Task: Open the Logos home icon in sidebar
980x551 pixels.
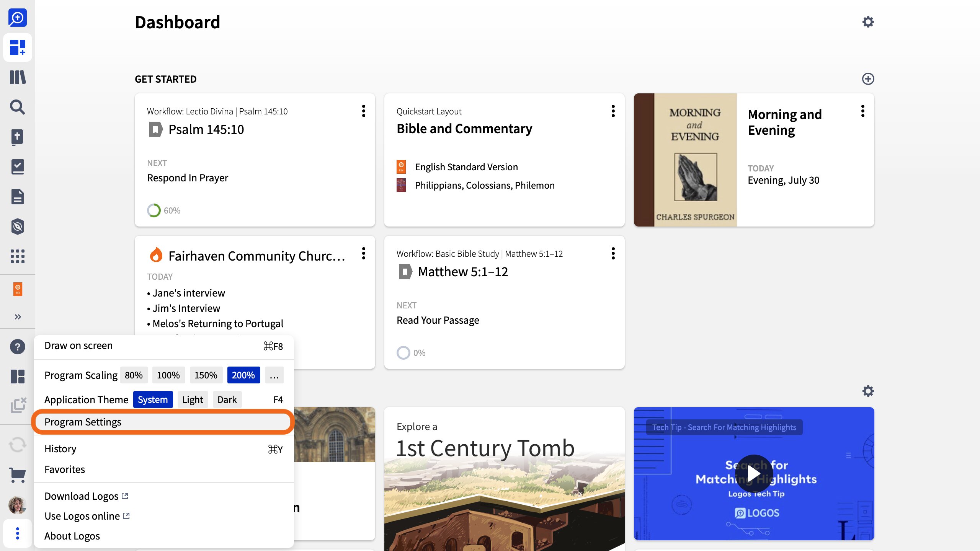Action: [18, 18]
